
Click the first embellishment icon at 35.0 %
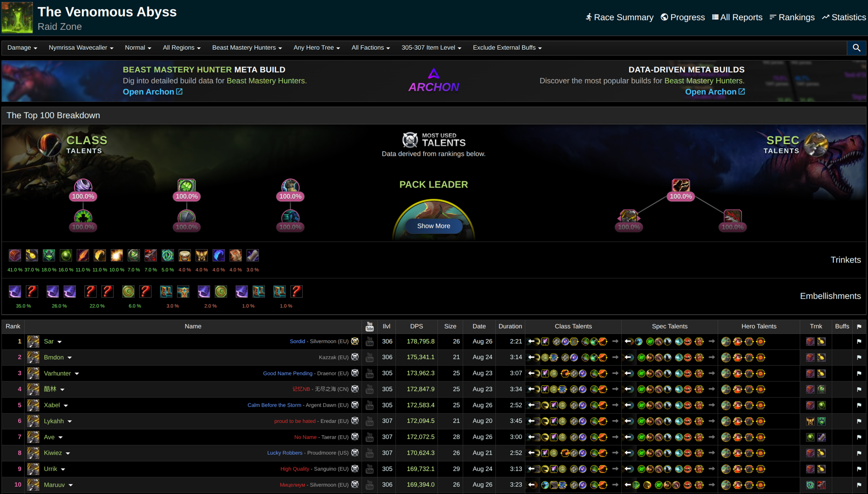click(x=15, y=292)
